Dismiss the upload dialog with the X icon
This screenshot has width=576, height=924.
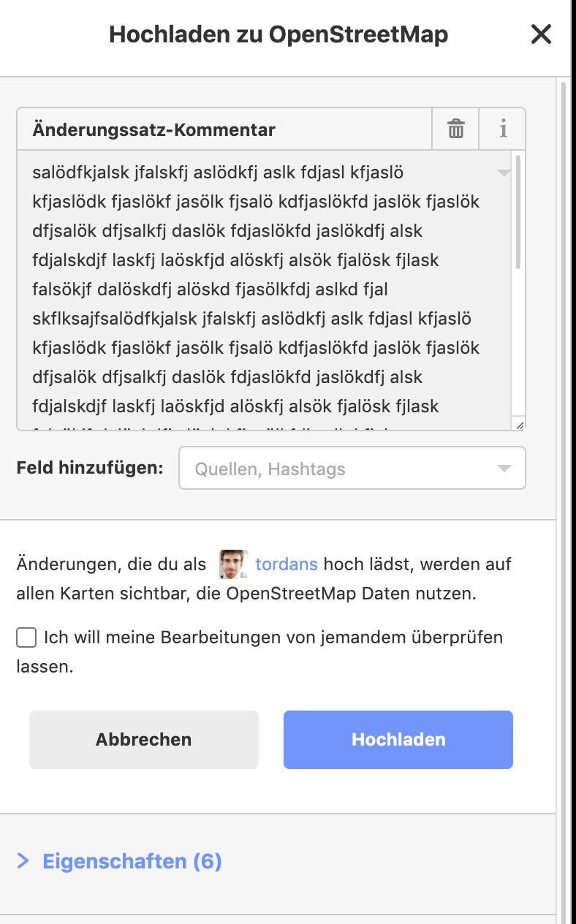tap(541, 34)
